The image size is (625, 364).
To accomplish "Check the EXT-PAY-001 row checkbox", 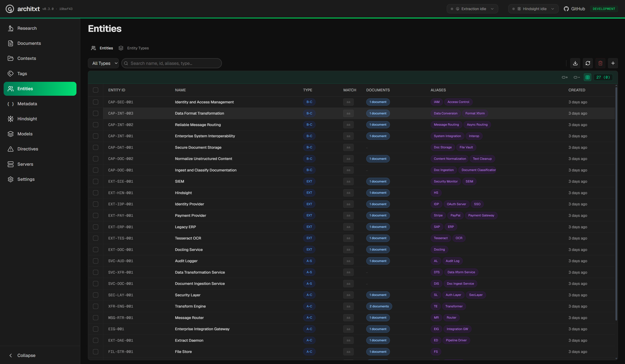I will coord(96,215).
